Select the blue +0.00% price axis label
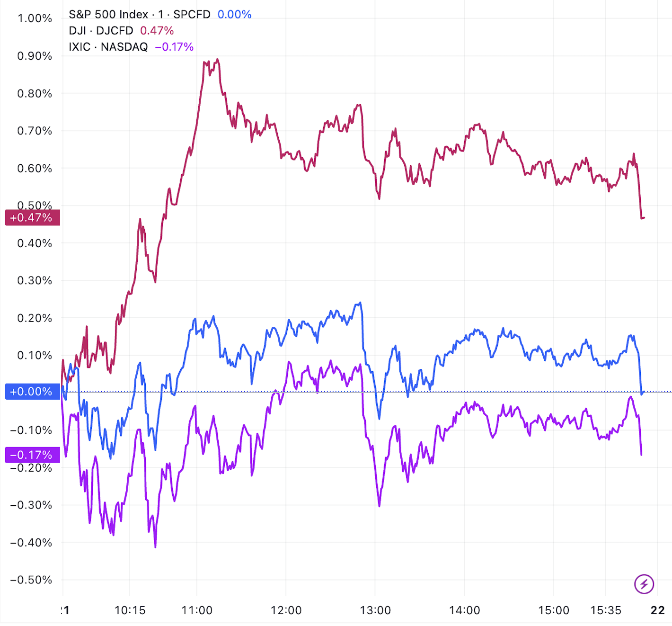The height and width of the screenshot is (626, 672). pos(32,392)
